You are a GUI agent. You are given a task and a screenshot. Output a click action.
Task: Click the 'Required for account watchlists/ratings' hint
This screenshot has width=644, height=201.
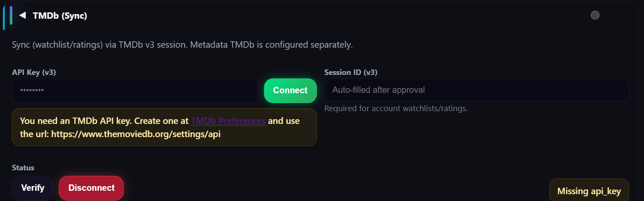(396, 109)
